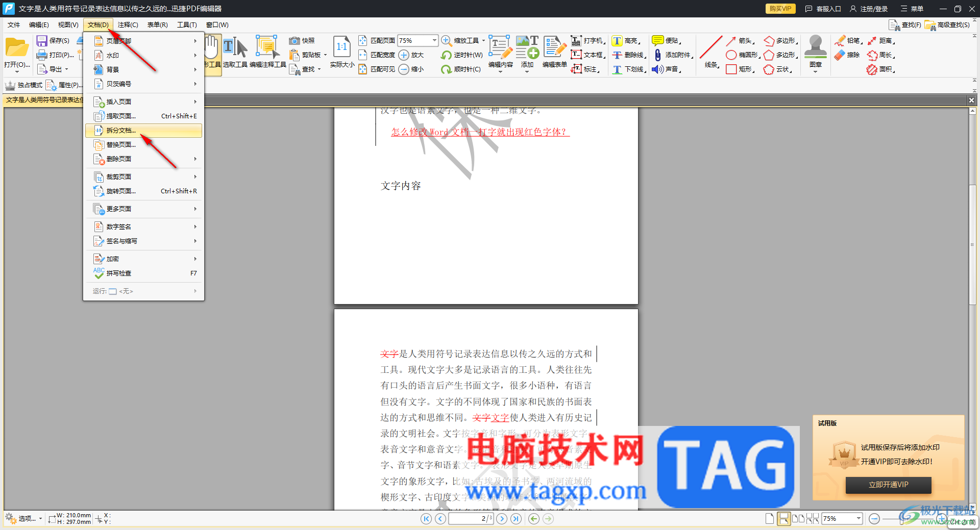Image resolution: width=980 pixels, height=530 pixels.
Task: Toggle 独占模式 exclusive mode
Action: point(23,85)
